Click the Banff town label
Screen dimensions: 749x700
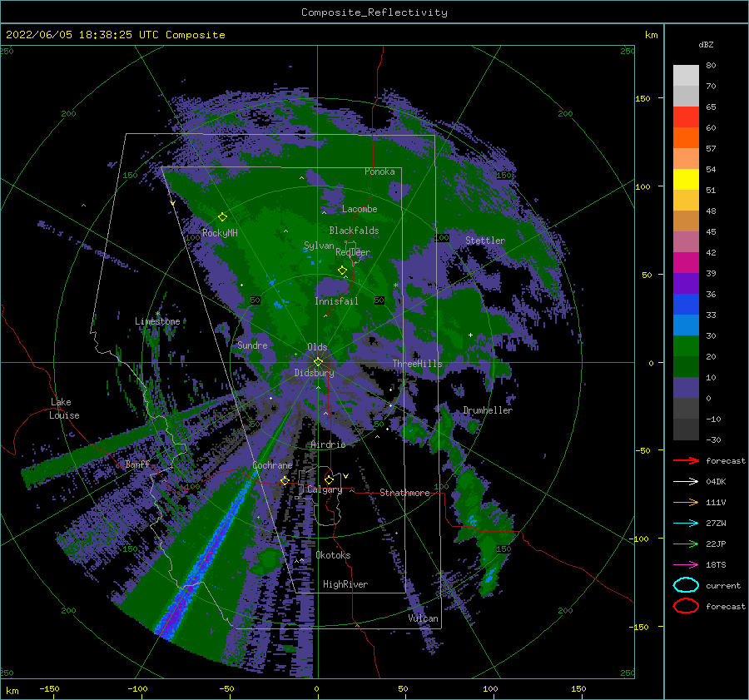[x=137, y=464]
